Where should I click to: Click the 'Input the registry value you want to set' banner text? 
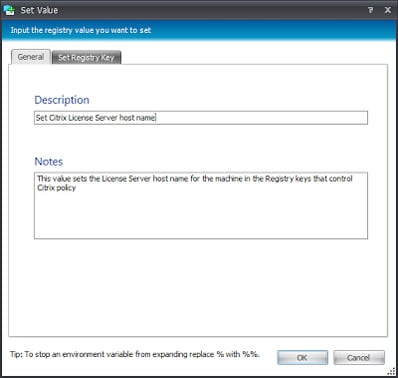(x=81, y=30)
